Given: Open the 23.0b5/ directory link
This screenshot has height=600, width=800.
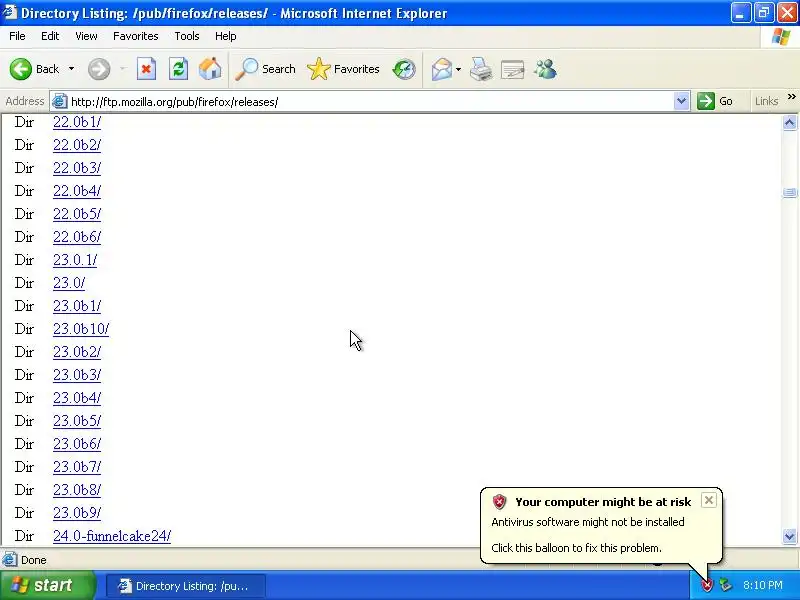Looking at the screenshot, I should (x=77, y=420).
